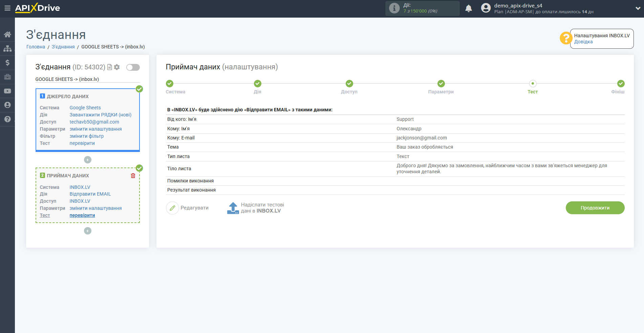
Task: Click source перевірити test link
Action: (x=82, y=143)
